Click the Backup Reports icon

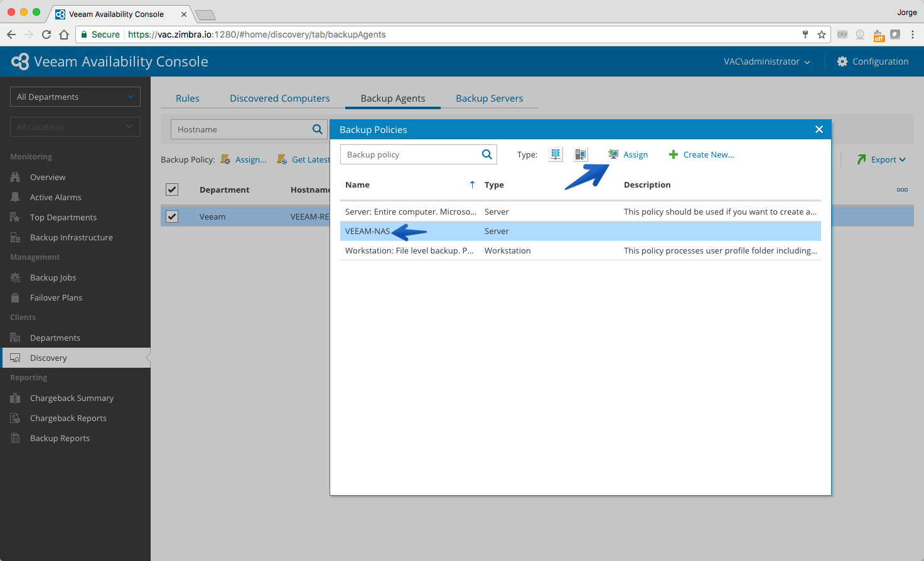[15, 438]
